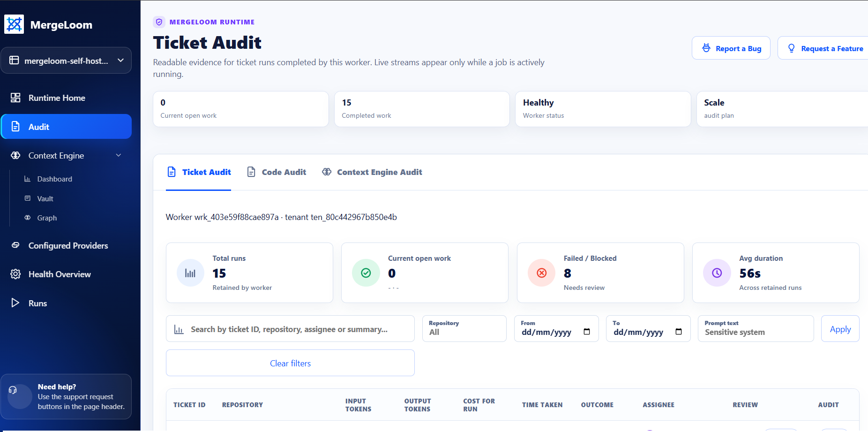Click the MergeLoom Runtime shield icon
Viewport: 868px width, 432px height.
point(159,22)
